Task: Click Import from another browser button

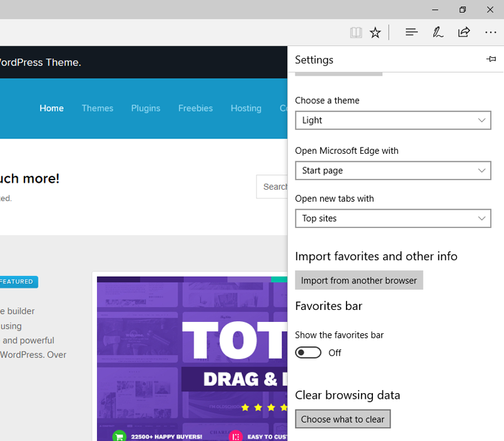Action: (359, 280)
